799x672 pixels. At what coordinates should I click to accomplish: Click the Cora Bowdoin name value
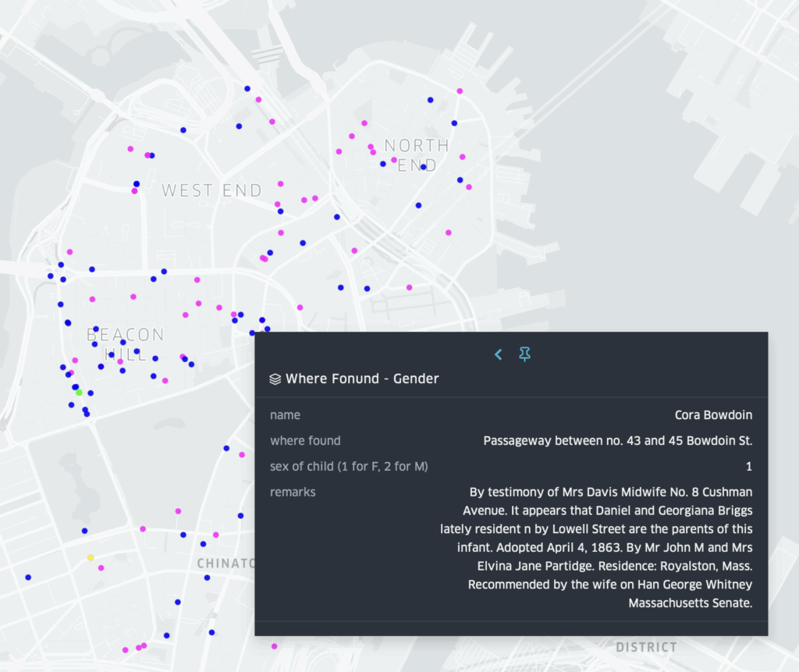pyautogui.click(x=713, y=415)
